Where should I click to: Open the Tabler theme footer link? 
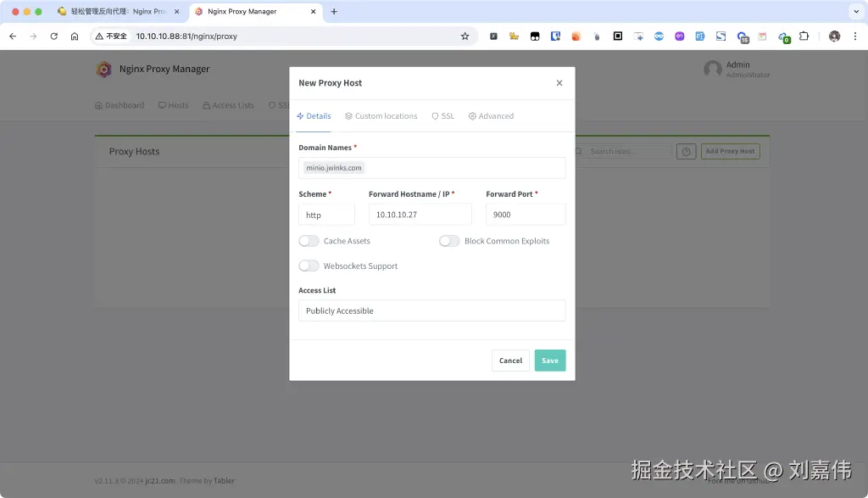click(x=224, y=481)
